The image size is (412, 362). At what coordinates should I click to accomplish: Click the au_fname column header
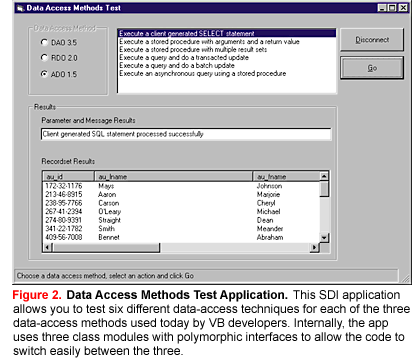pos(286,176)
